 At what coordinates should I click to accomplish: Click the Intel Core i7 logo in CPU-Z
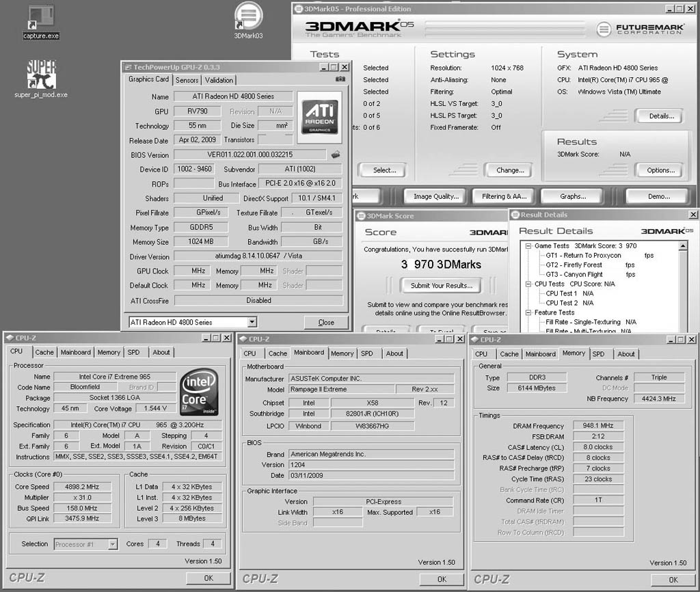[200, 392]
